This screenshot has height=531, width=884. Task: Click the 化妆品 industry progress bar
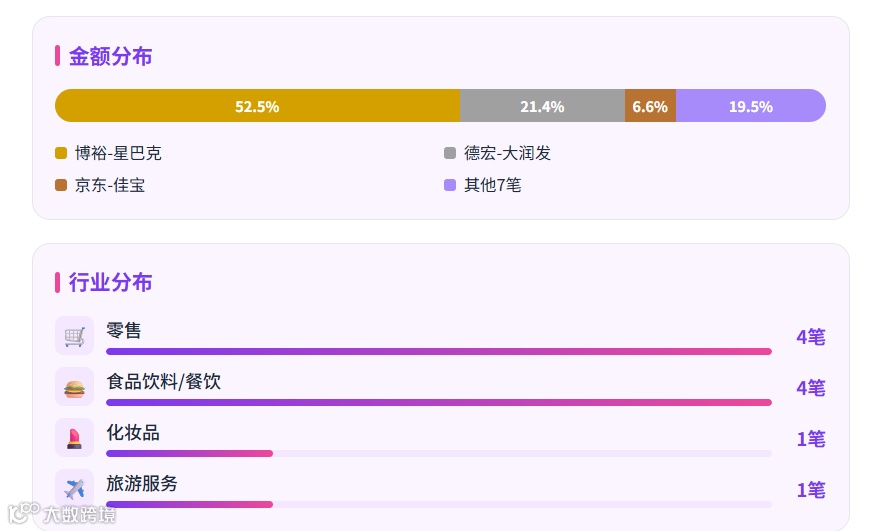pos(439,454)
